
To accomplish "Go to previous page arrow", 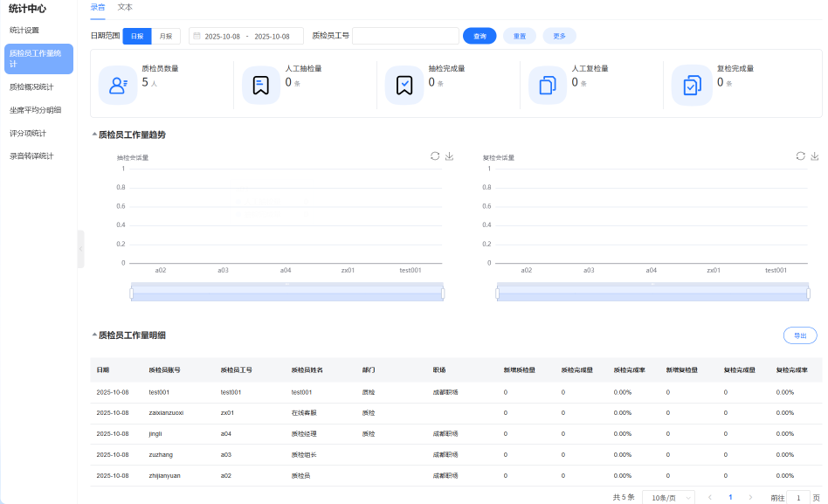I will (710, 497).
